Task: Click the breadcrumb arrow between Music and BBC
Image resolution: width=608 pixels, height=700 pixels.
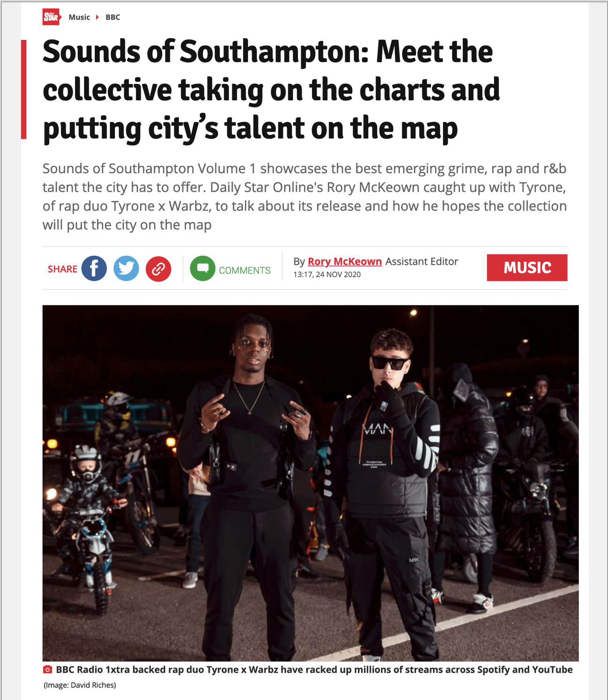Action: pyautogui.click(x=98, y=17)
